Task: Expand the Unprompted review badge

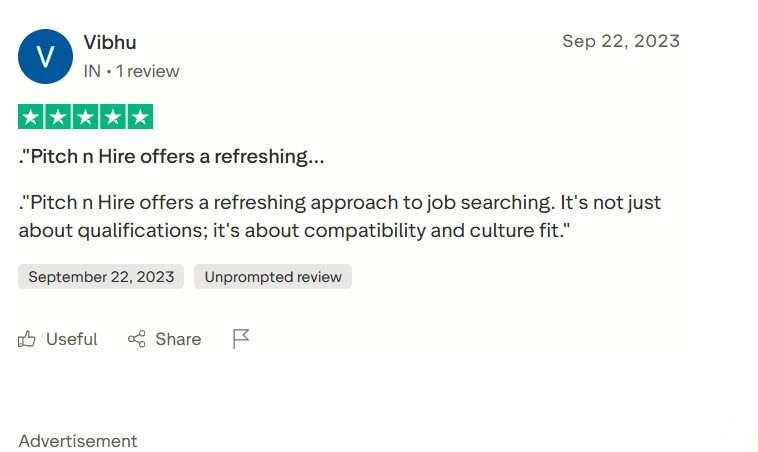Action: tap(273, 277)
